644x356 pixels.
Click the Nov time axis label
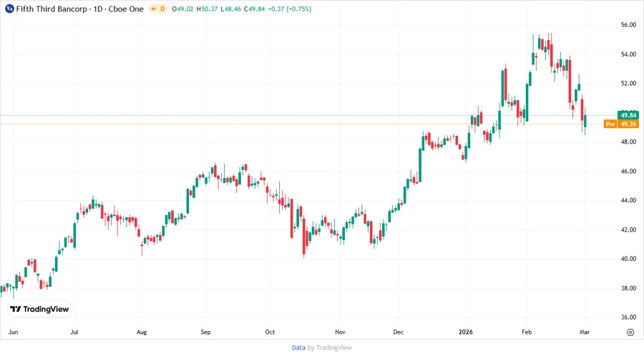click(340, 332)
